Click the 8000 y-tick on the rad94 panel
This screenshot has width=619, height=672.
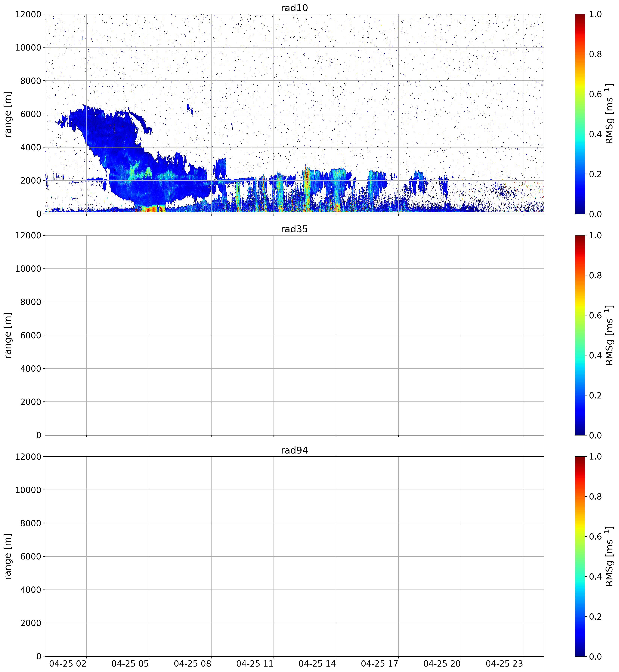(31, 524)
